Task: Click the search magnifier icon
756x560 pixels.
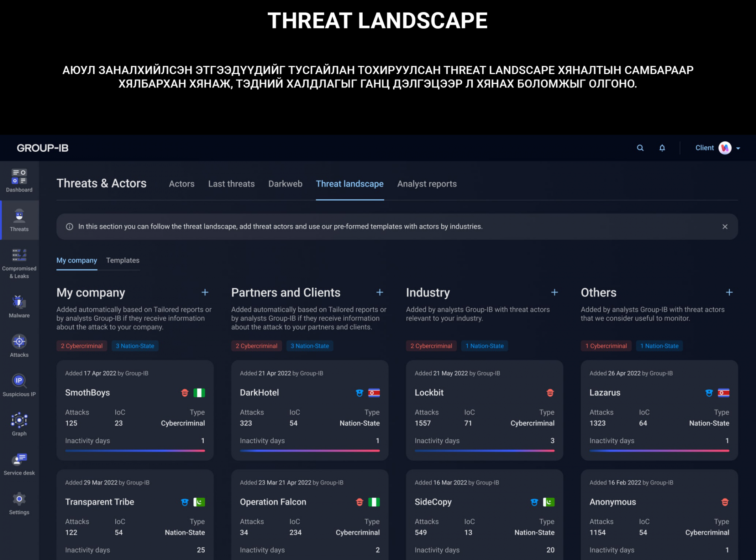Action: point(640,148)
